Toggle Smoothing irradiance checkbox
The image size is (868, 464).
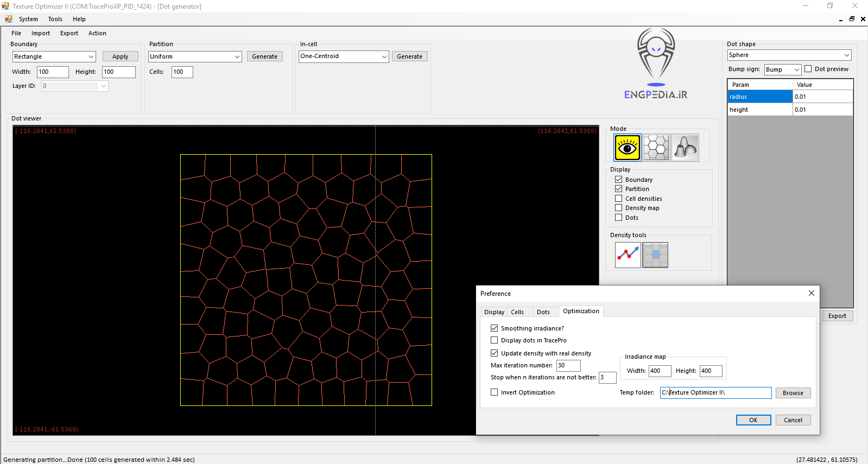coord(494,328)
